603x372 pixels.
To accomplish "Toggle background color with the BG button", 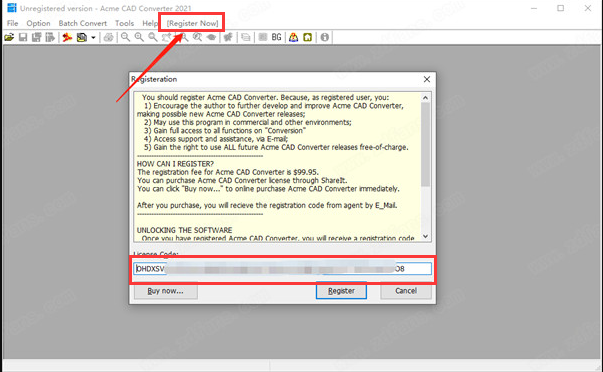I will [277, 37].
